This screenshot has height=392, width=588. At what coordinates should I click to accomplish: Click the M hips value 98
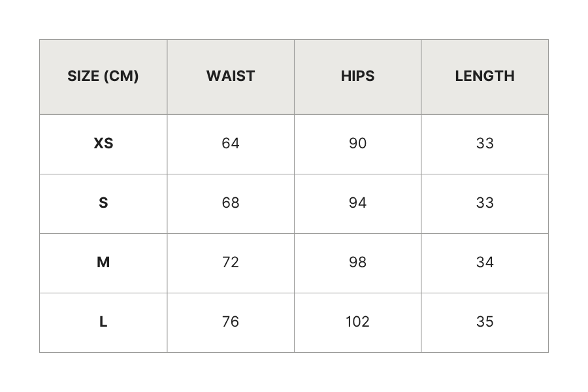click(x=358, y=262)
